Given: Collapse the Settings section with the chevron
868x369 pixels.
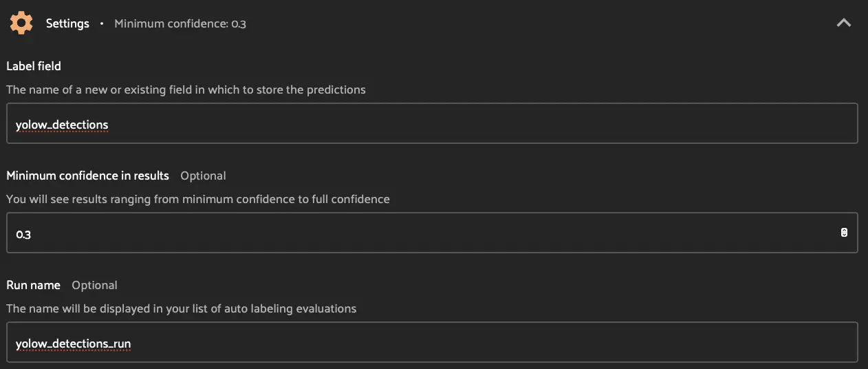Looking at the screenshot, I should coord(843,23).
